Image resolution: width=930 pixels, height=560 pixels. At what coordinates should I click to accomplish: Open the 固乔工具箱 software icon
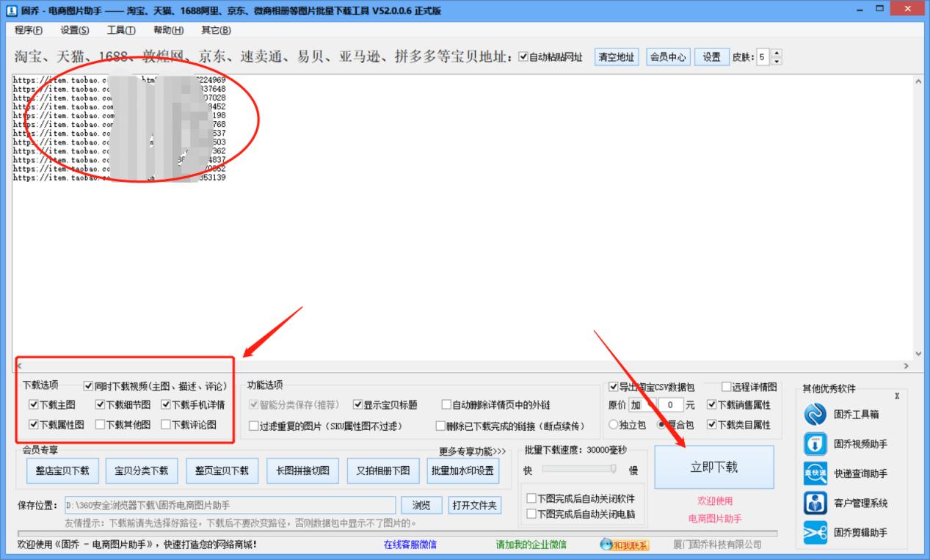(815, 415)
